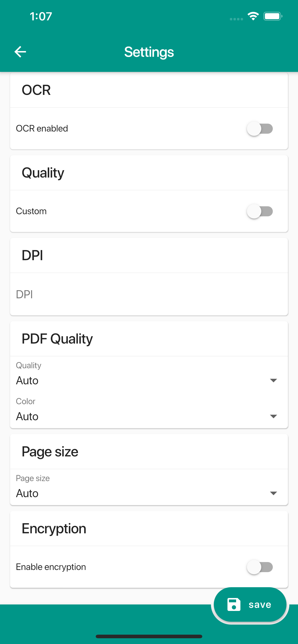Select the Page size section header
This screenshot has height=644, width=298.
49,451
